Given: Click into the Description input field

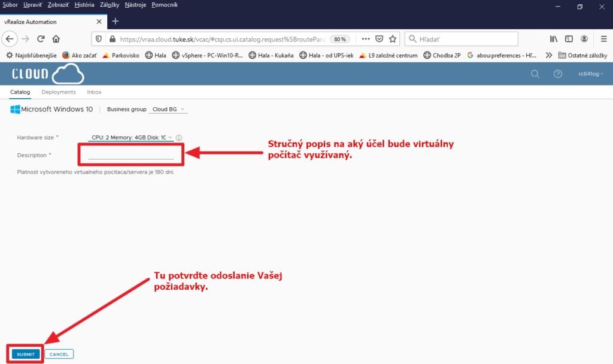Looking at the screenshot, I should pos(131,155).
